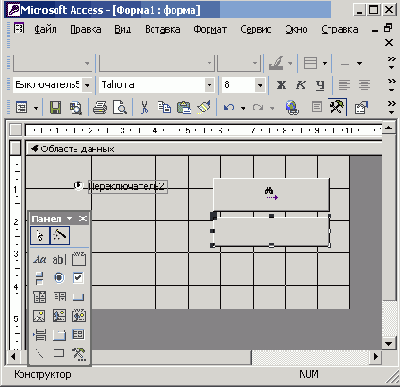Viewport: 400px width, 387px height.
Task: Click the Paste clipboard icon
Action: coord(184,108)
